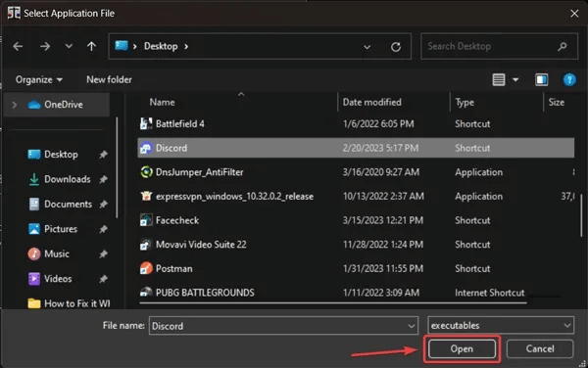Select the Facecheck shortcut
Image resolution: width=588 pixels, height=368 pixels.
tap(356, 220)
